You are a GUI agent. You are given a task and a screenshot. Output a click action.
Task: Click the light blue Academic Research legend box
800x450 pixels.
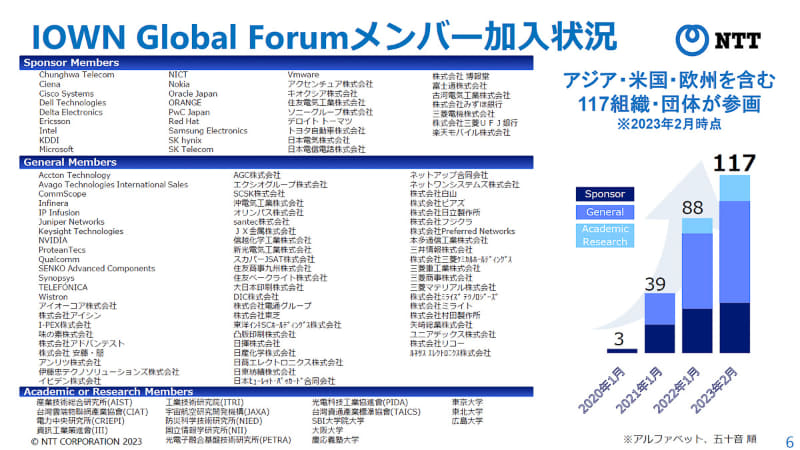(x=605, y=235)
